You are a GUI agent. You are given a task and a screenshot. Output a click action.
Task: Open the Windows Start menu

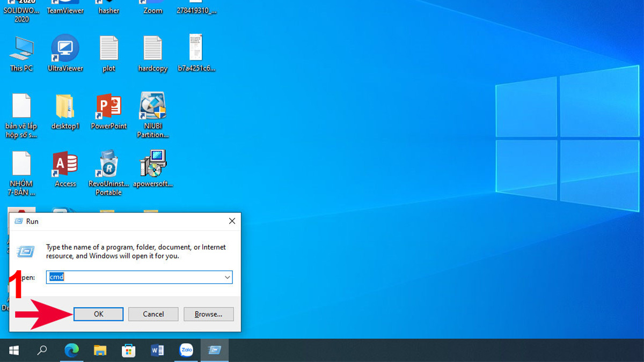[14, 351]
